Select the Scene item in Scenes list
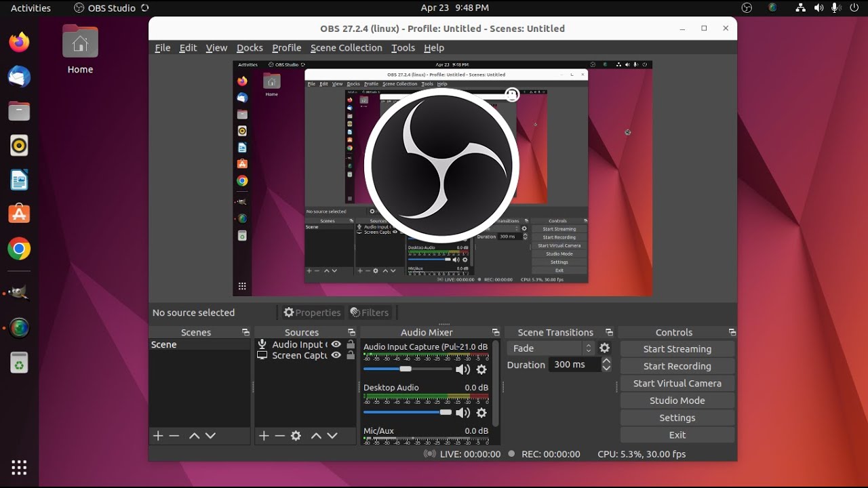Viewport: 868px width, 488px height. click(164, 344)
